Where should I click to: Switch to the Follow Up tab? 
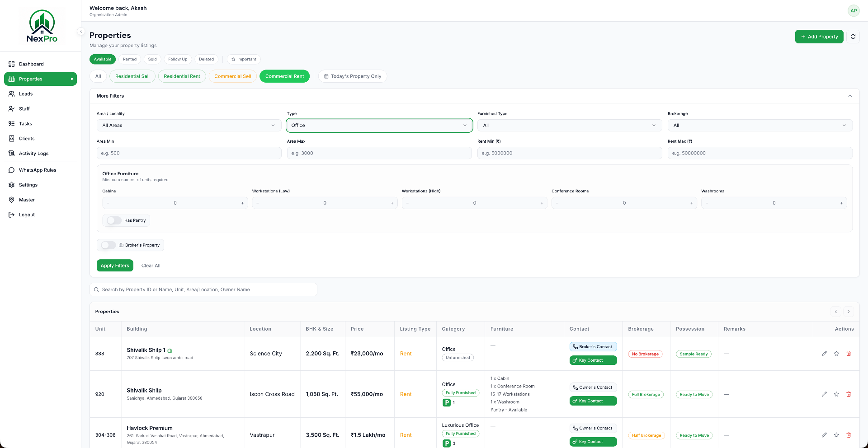click(x=178, y=59)
